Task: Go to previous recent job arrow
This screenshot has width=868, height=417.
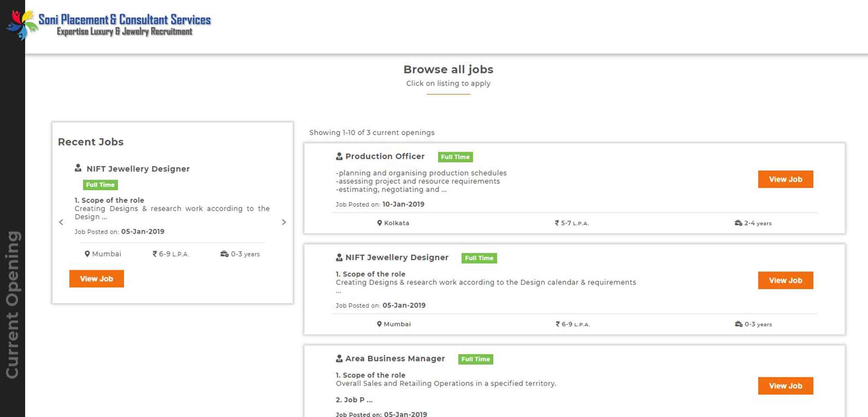Action: (x=61, y=222)
